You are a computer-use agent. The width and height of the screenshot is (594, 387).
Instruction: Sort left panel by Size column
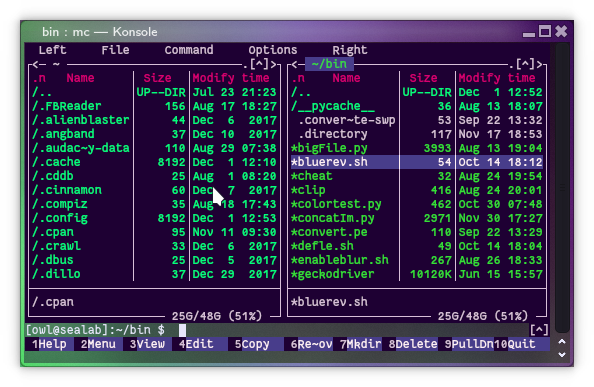[x=157, y=78]
